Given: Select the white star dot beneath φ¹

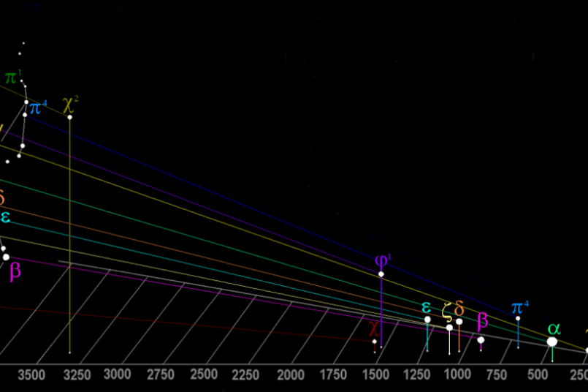Looking at the screenshot, I should tap(381, 274).
